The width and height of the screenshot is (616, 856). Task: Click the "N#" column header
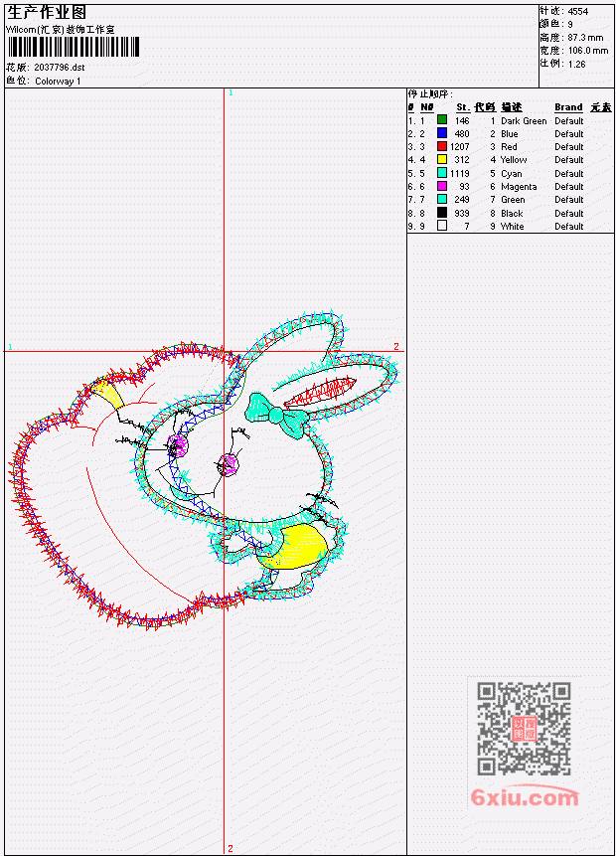click(426, 107)
